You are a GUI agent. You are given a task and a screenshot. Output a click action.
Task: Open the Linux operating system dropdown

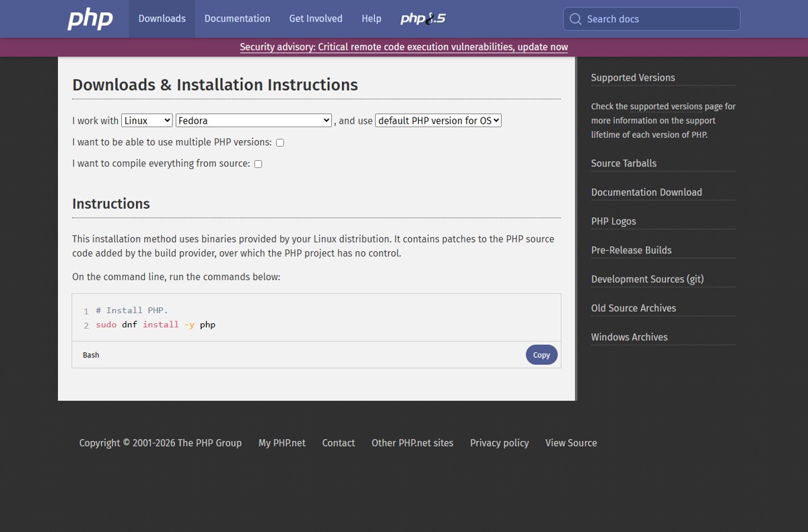(147, 121)
